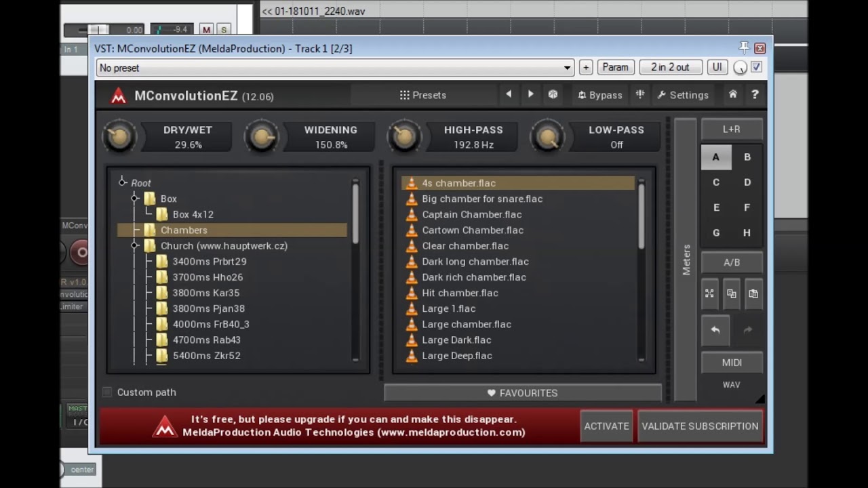Select preset slot D
The image size is (868, 488).
747,182
